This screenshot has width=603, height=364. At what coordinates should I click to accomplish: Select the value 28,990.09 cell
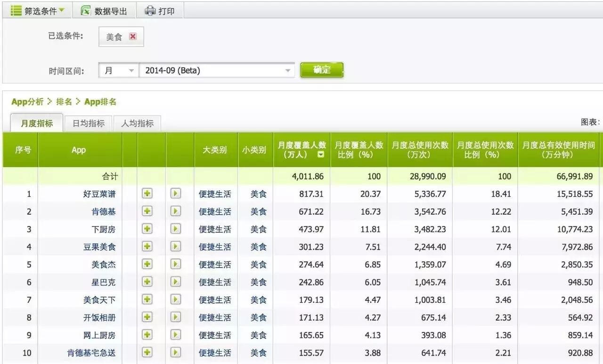tap(428, 177)
